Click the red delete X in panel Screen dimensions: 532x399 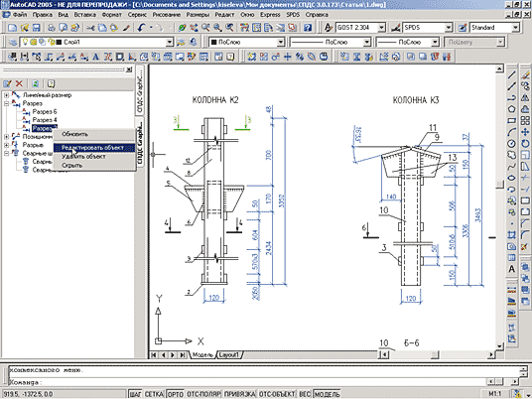click(x=19, y=83)
